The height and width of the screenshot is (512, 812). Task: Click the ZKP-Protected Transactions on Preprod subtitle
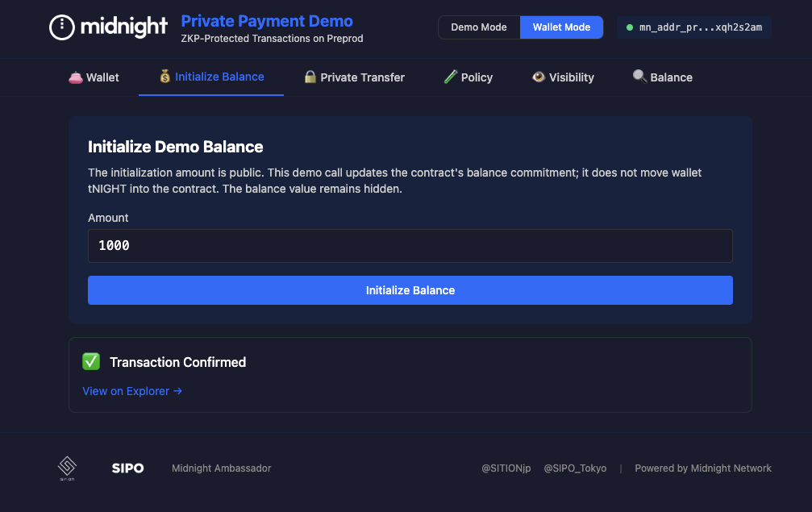(272, 39)
